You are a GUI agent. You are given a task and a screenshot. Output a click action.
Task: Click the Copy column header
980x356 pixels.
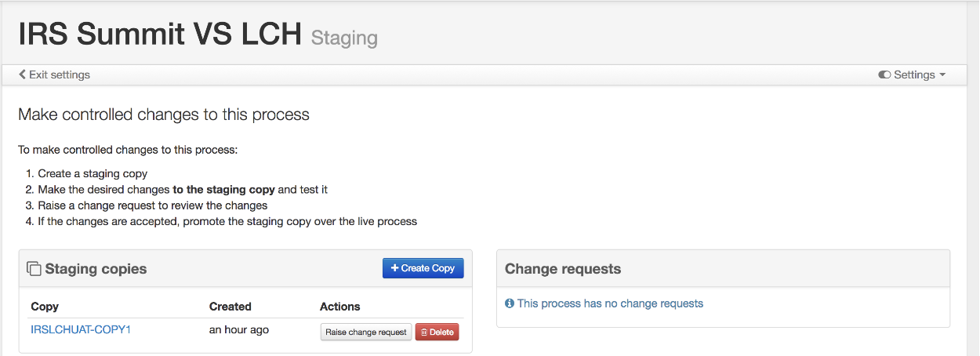[x=45, y=307]
